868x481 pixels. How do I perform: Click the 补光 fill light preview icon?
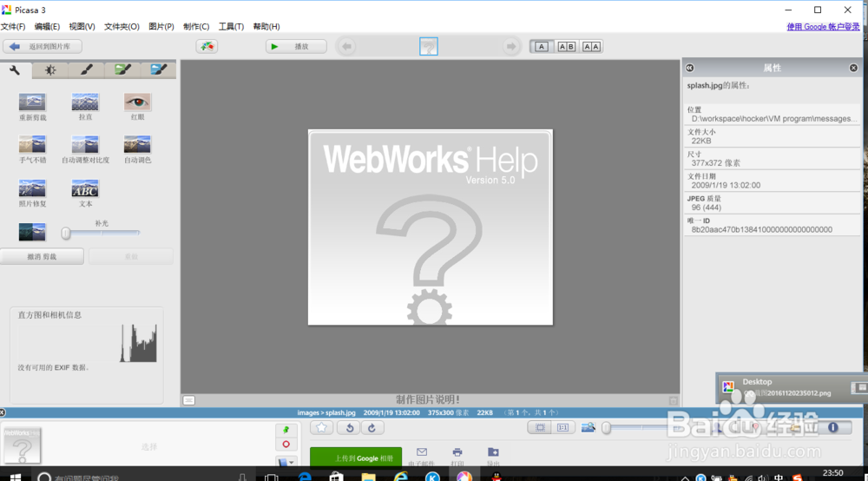coord(32,232)
